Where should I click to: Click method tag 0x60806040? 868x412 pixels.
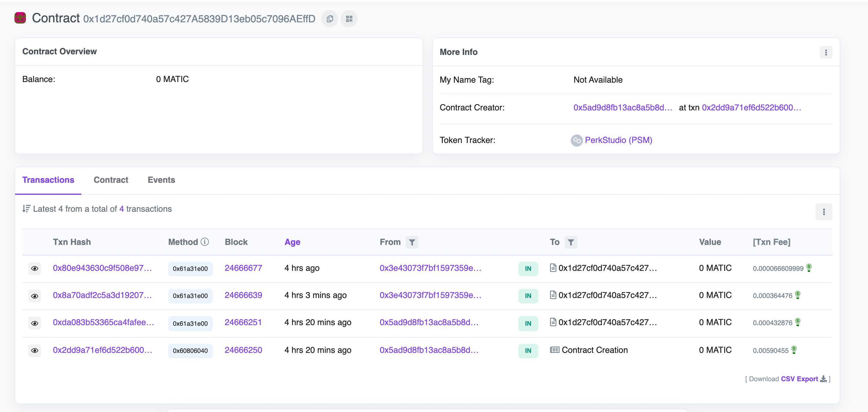pyautogui.click(x=190, y=351)
